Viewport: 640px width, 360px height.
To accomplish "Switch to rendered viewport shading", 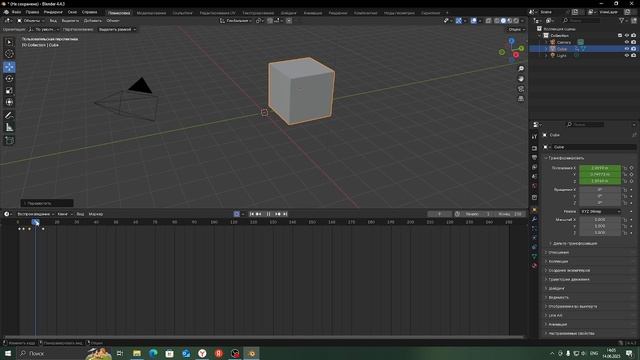I will click(x=516, y=20).
